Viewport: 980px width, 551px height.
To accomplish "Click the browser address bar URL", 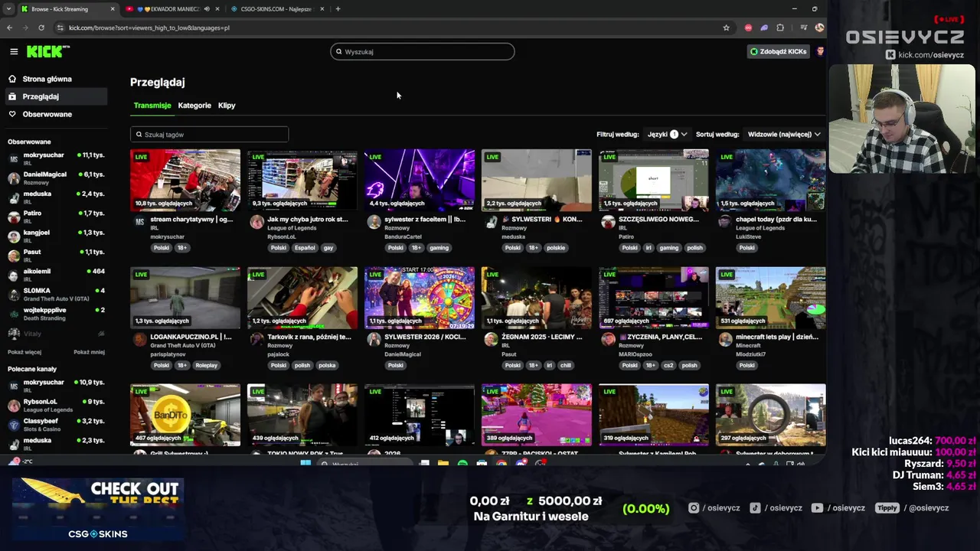I will pyautogui.click(x=149, y=28).
